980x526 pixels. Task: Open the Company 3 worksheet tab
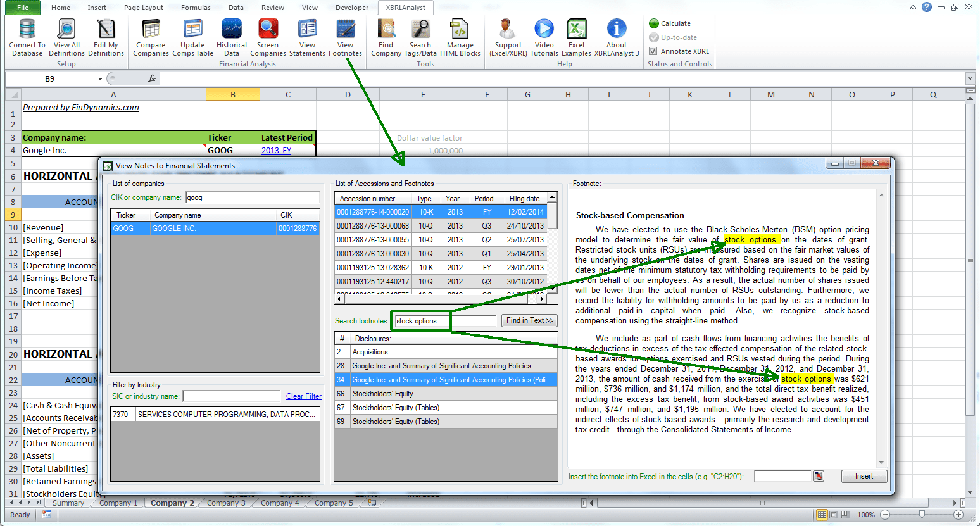point(226,503)
